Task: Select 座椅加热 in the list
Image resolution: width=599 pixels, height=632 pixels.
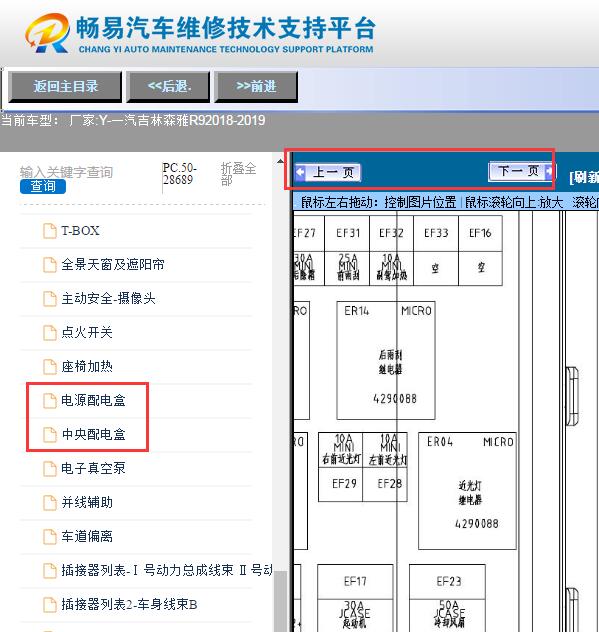Action: click(87, 366)
